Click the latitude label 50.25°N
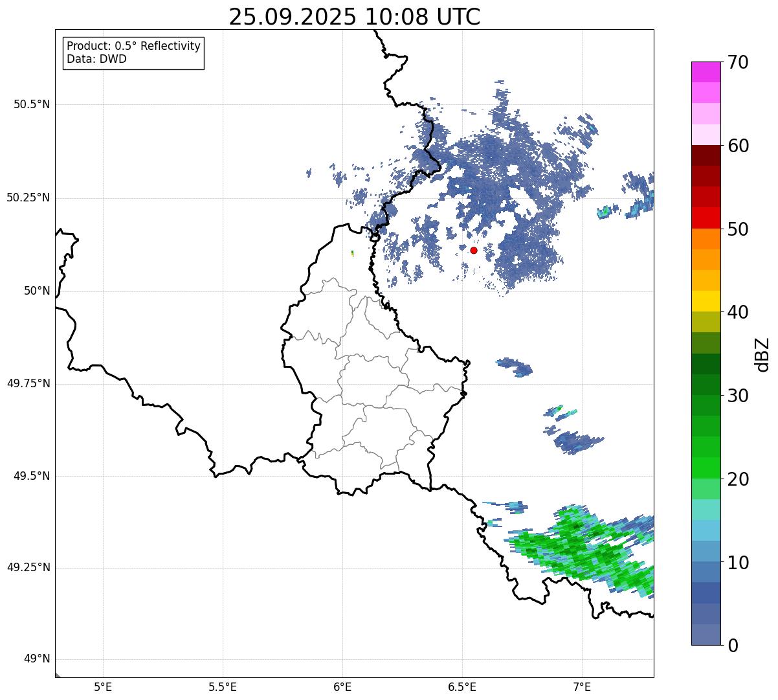The image size is (778, 700). click(x=28, y=198)
